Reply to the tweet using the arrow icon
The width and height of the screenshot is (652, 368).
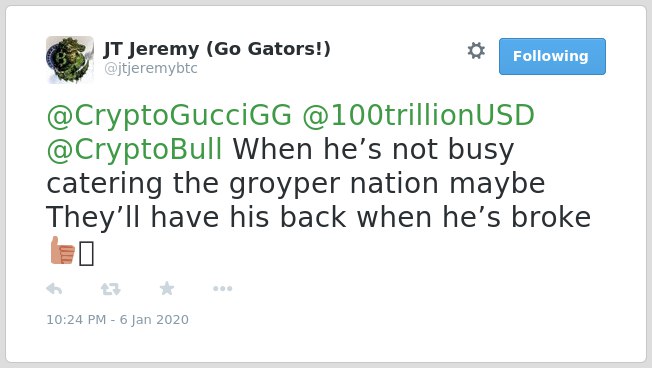[x=54, y=289]
